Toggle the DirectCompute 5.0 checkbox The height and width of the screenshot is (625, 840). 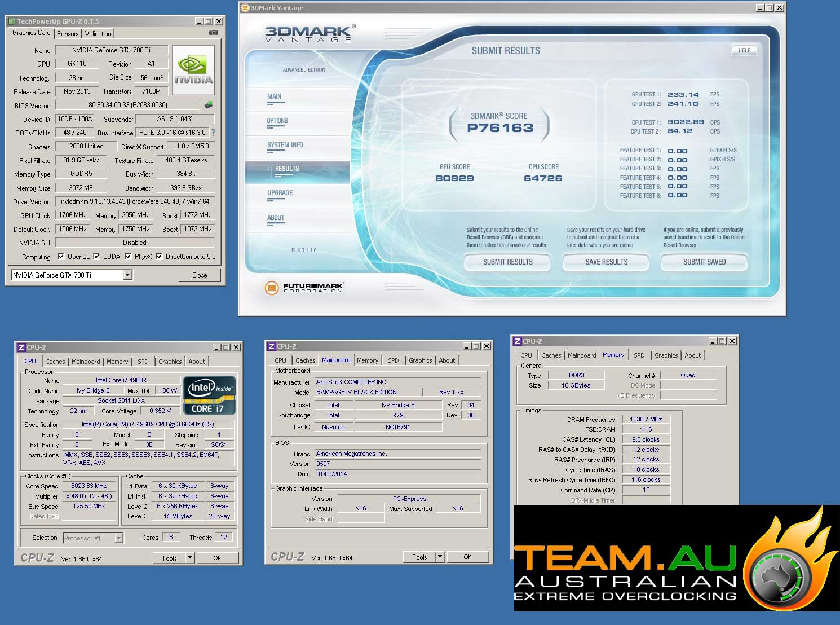click(x=159, y=256)
